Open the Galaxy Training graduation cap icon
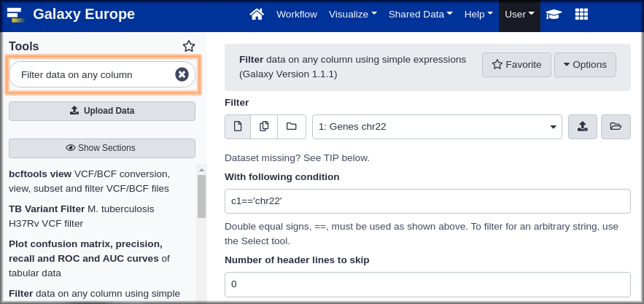Image resolution: width=644 pixels, height=304 pixels. pos(554,15)
